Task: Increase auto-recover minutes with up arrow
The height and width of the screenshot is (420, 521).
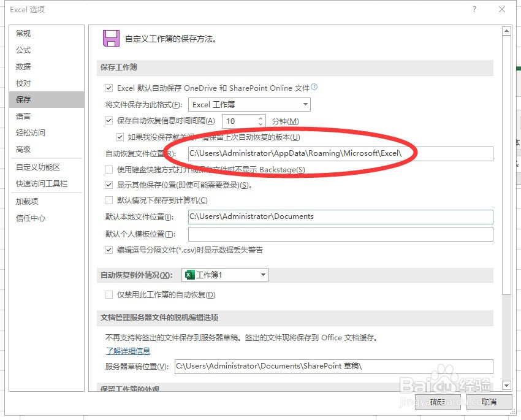Action: (x=260, y=118)
